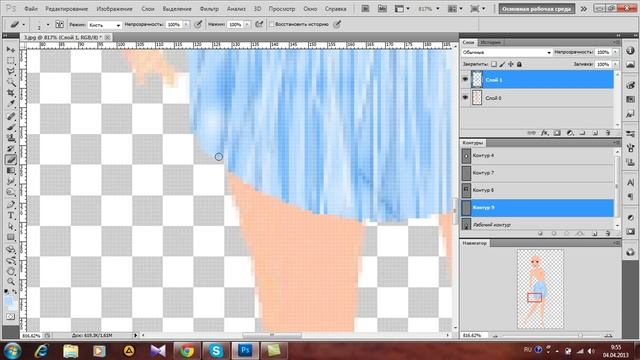640x360 pixels.
Task: Toggle lock transparent pixels
Action: [494, 64]
